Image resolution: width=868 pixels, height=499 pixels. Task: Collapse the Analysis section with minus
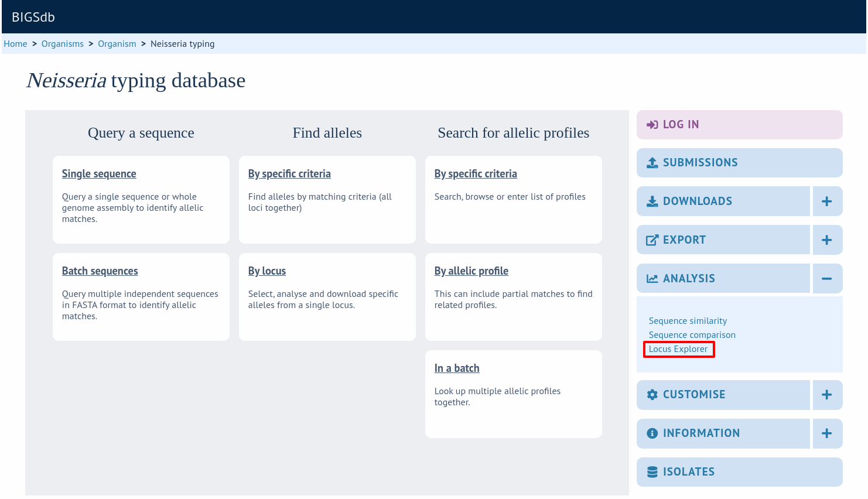[827, 279]
